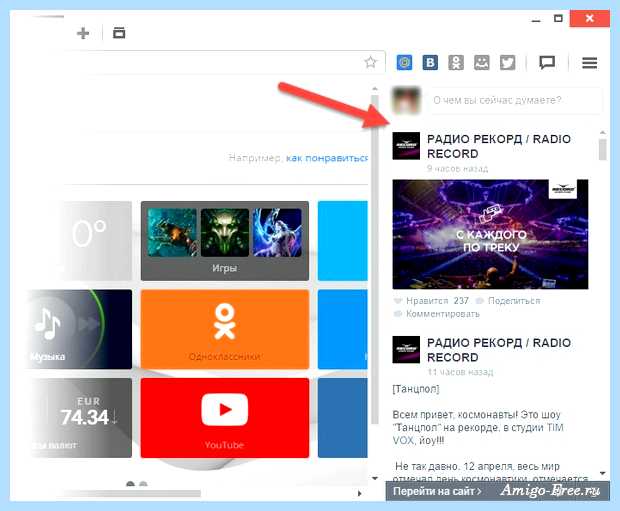
Task: Click 'Перейти на сайт' link
Action: click(437, 491)
